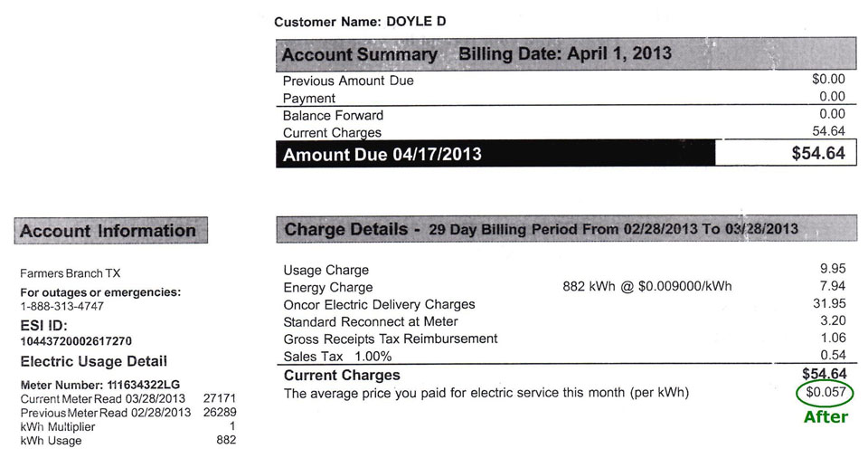This screenshot has height=458, width=868.
Task: Click the green After label
Action: [826, 417]
